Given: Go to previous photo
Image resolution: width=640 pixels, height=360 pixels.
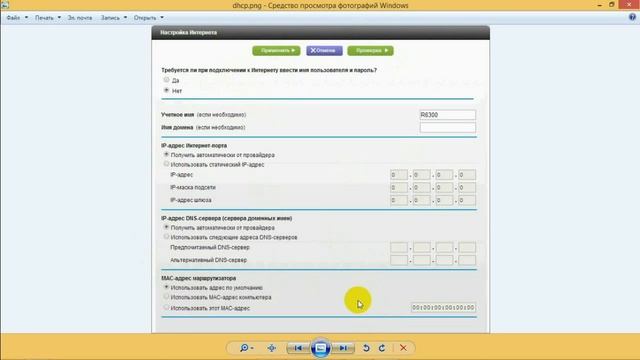Looking at the screenshot, I should point(298,348).
